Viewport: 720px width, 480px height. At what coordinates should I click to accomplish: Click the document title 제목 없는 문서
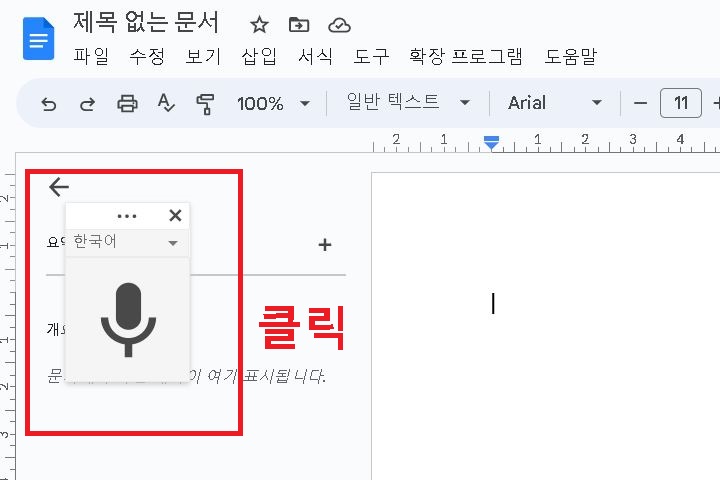click(x=146, y=22)
